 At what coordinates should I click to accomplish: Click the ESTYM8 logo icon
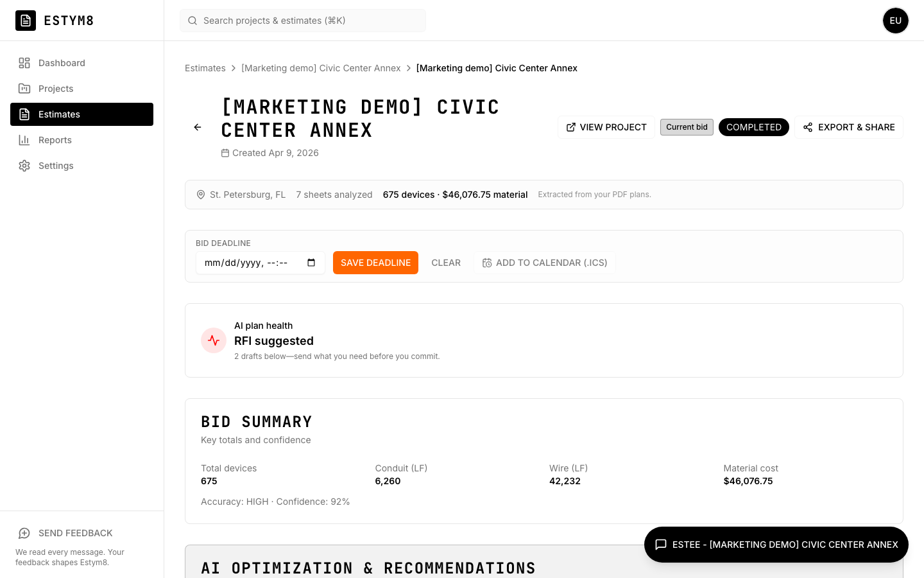point(26,21)
